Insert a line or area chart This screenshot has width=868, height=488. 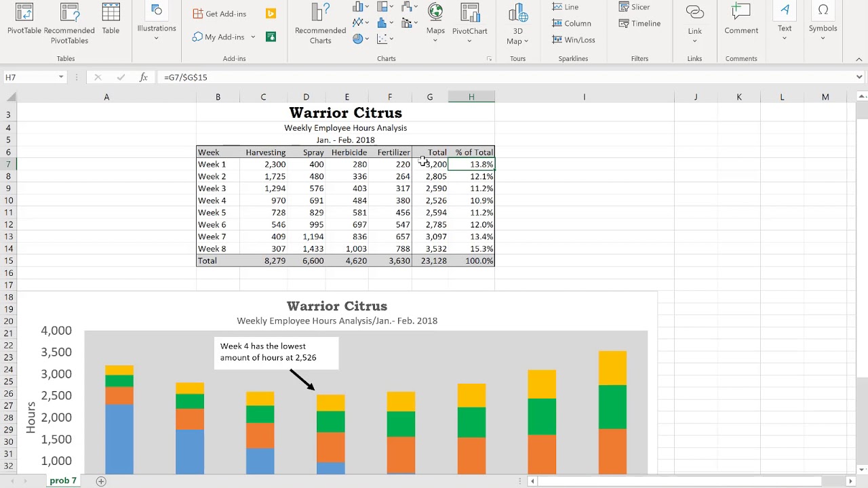tap(361, 22)
